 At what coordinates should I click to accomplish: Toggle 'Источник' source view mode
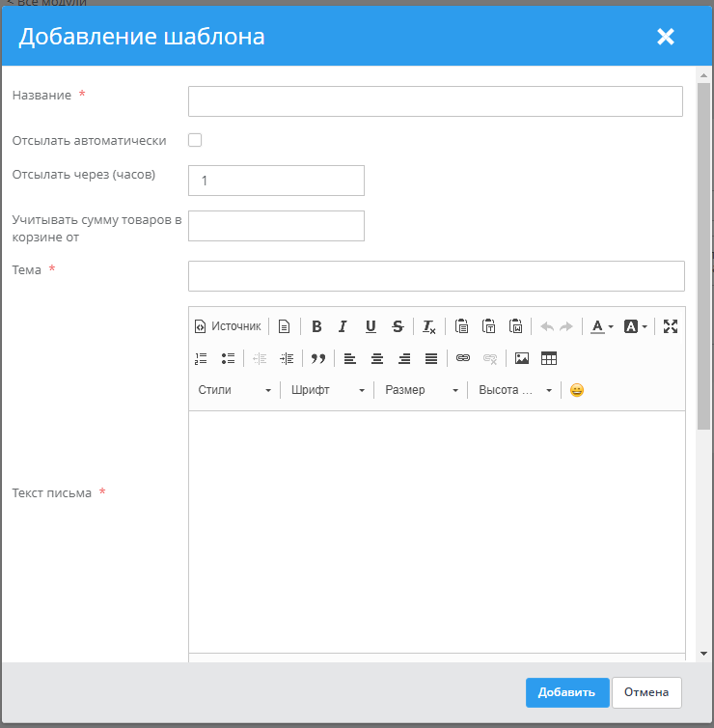point(228,326)
